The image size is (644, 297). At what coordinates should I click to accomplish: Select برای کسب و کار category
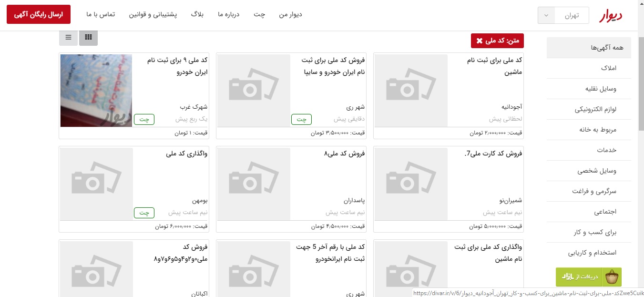coord(589,232)
